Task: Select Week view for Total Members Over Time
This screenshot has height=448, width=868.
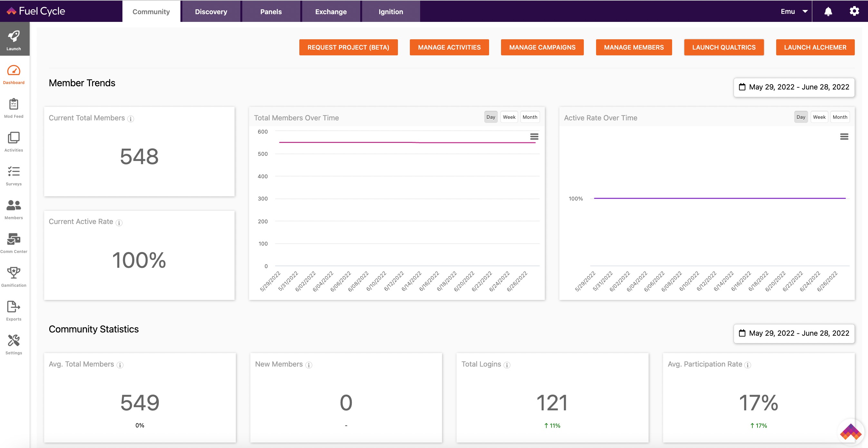Action: (x=509, y=117)
